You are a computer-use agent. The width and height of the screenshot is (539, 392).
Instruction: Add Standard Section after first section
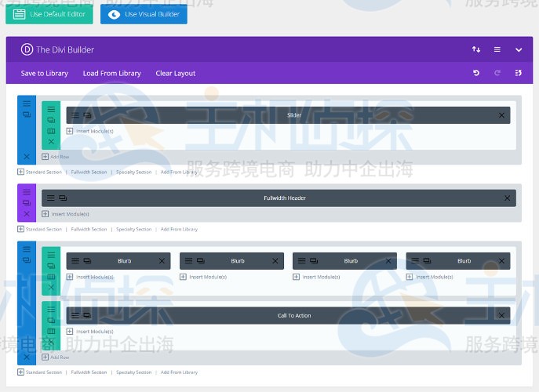pos(39,172)
